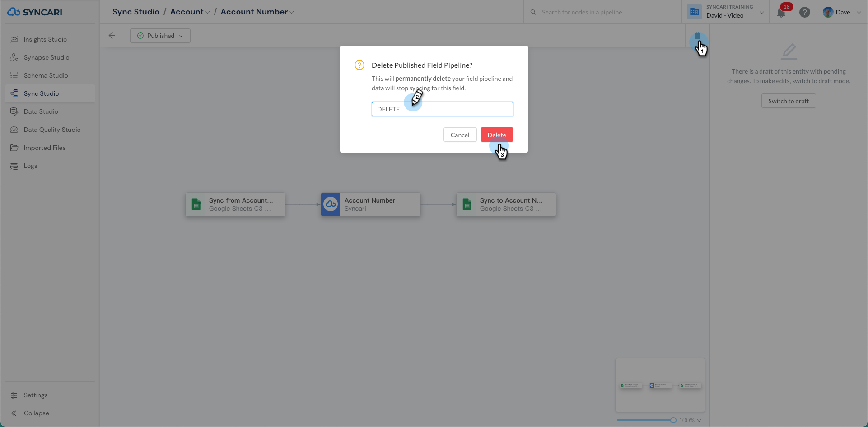Click the red Delete button
This screenshot has width=868, height=427.
click(497, 135)
